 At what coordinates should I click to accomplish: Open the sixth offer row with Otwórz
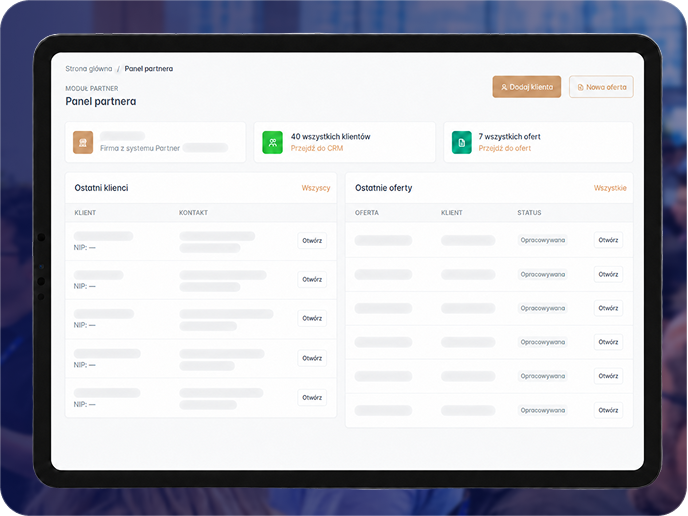(x=608, y=410)
